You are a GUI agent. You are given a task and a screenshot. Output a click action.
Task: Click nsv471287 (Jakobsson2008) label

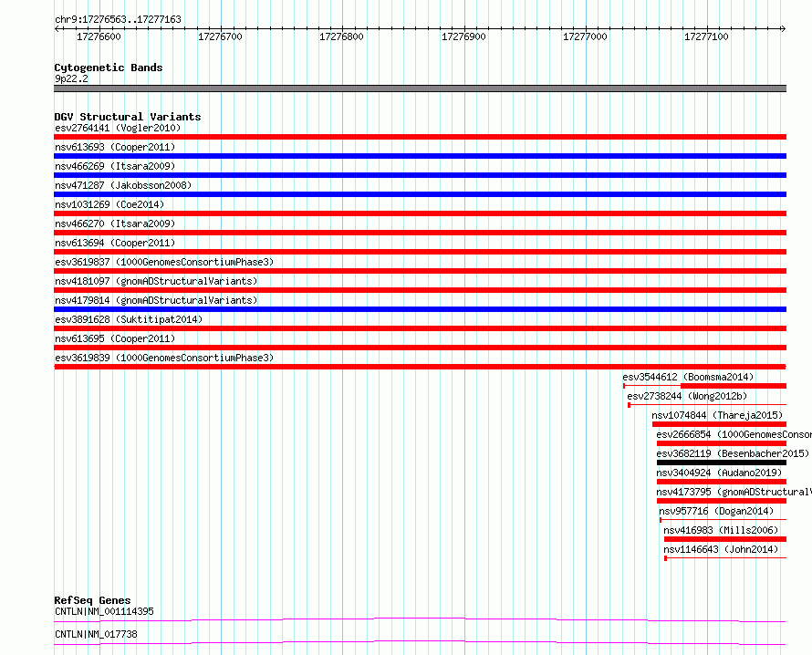[x=123, y=185]
